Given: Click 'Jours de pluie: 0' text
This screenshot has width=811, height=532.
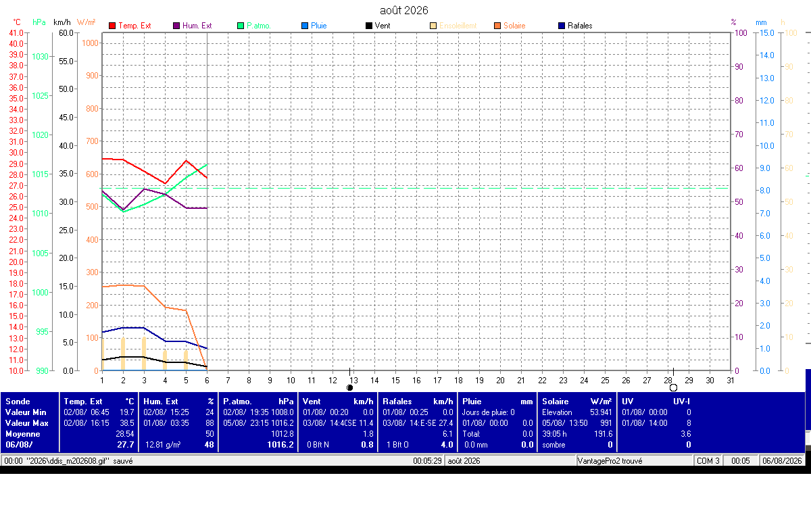Looking at the screenshot, I should pos(488,412).
